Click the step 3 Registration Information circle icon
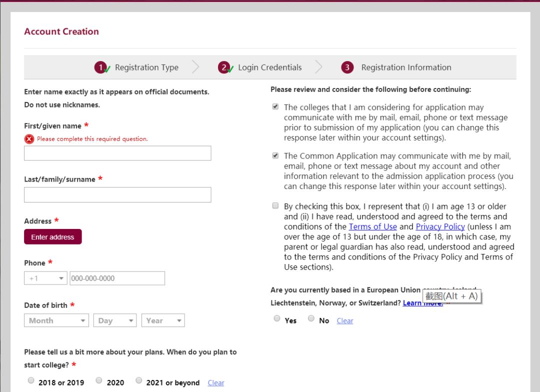Viewport: 540px width, 392px height. click(x=347, y=67)
